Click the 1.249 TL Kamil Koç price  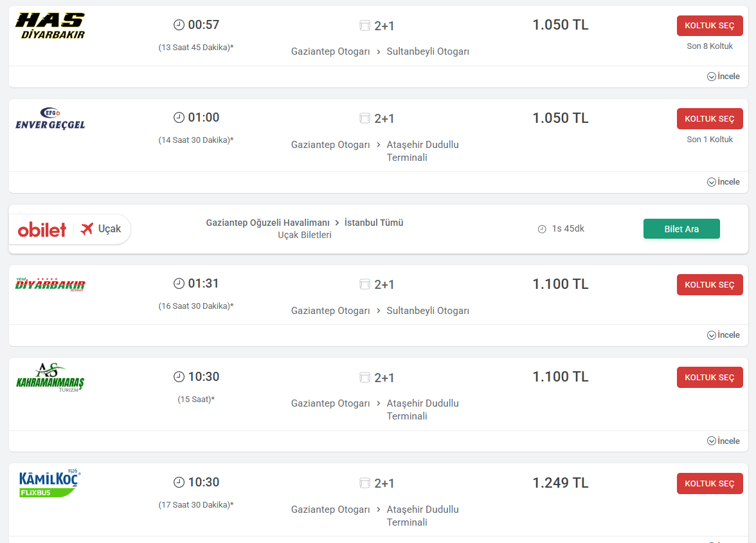point(560,483)
